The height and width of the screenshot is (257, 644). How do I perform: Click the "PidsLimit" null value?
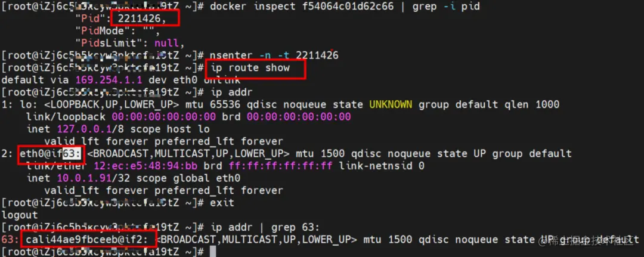[x=166, y=43]
